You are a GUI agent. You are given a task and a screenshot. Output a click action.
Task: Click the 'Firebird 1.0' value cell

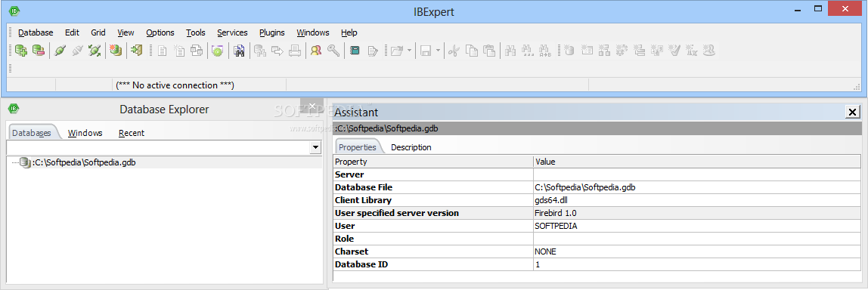(697, 213)
